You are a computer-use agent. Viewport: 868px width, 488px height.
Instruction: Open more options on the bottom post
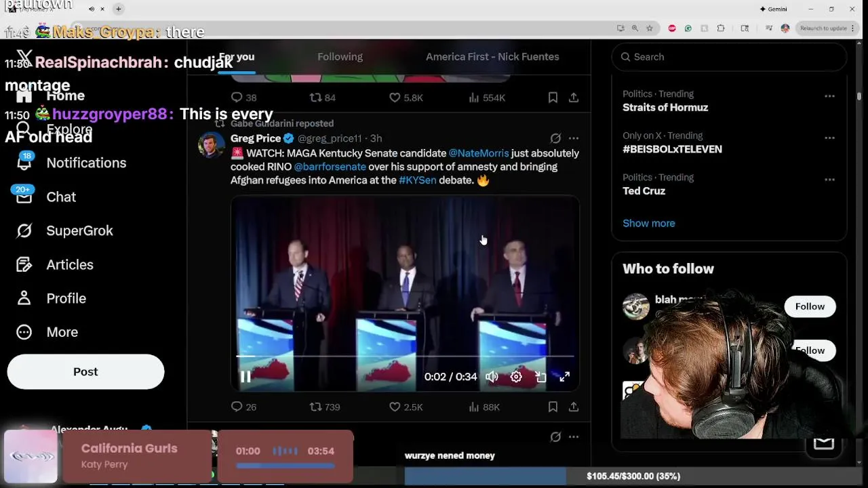click(x=574, y=436)
